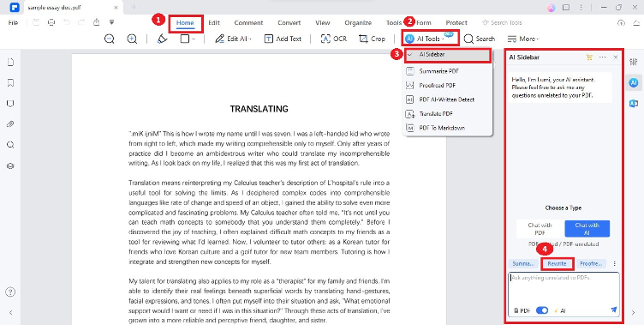Image resolution: width=644 pixels, height=325 pixels.
Task: Click the Zoom Out magnifier icon
Action: point(110,39)
